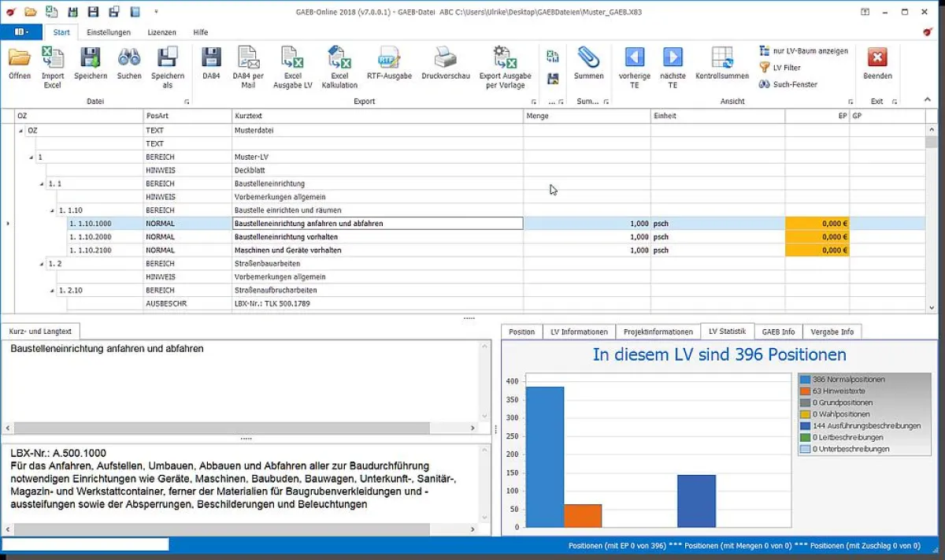
Task: Click the Summen paperclip icon
Action: [x=588, y=59]
